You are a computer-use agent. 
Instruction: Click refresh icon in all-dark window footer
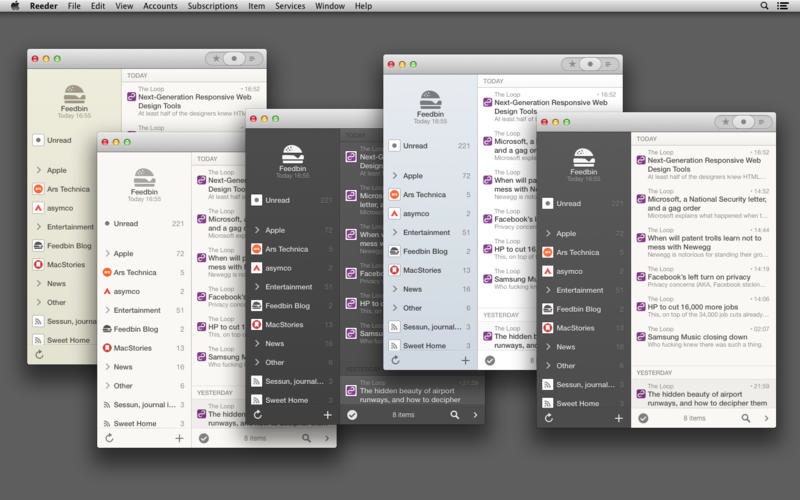tap(258, 415)
